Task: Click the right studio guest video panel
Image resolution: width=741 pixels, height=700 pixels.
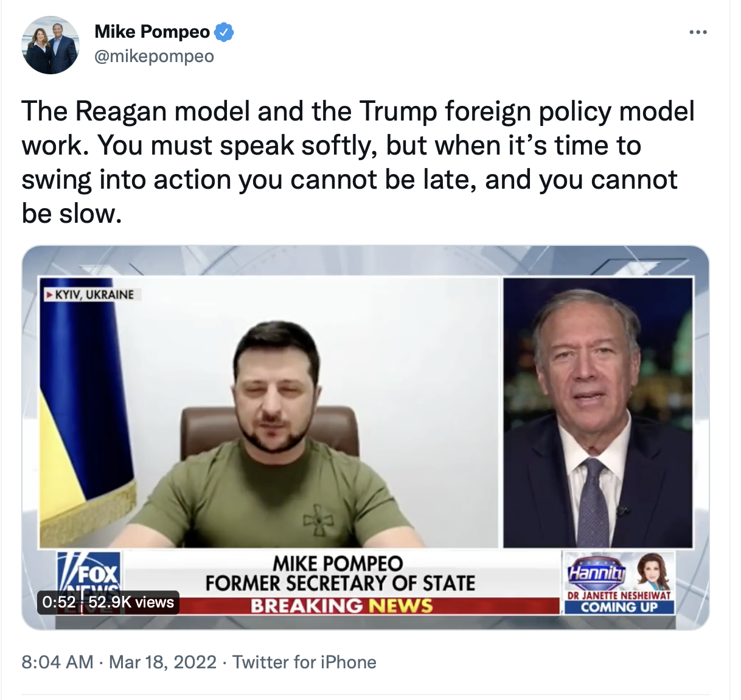Action: coord(598,413)
